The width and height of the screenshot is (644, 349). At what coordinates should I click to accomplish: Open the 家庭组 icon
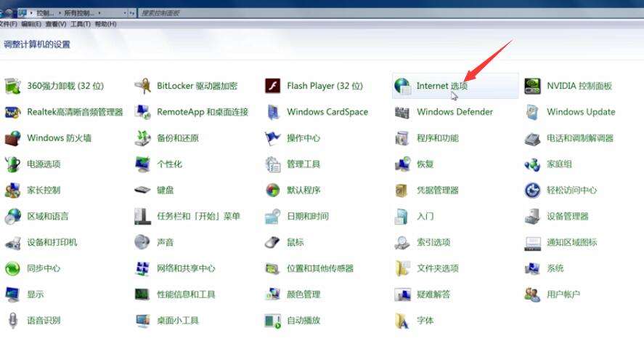coord(532,164)
